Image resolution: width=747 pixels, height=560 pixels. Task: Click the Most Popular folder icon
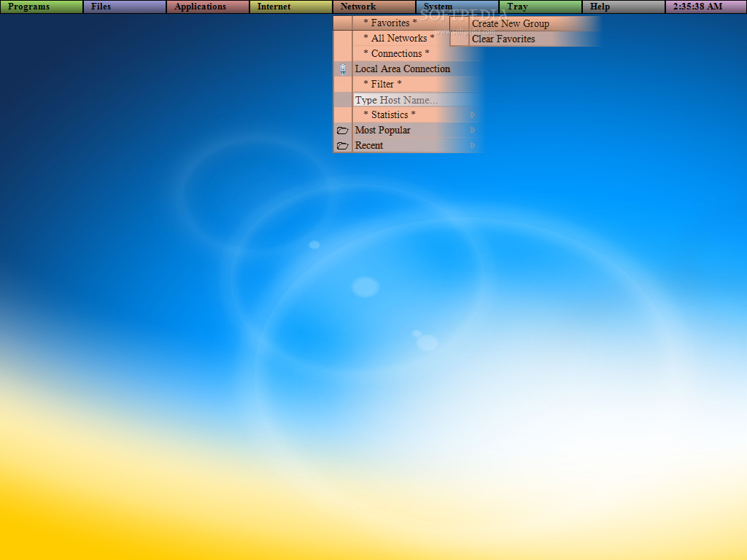click(343, 131)
